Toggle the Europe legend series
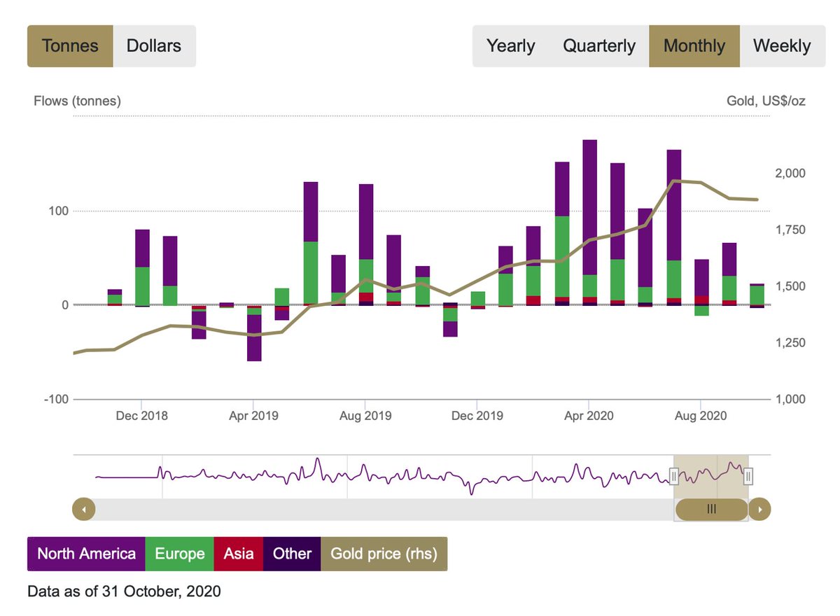Screen dimensions: 840x616 (x=179, y=554)
